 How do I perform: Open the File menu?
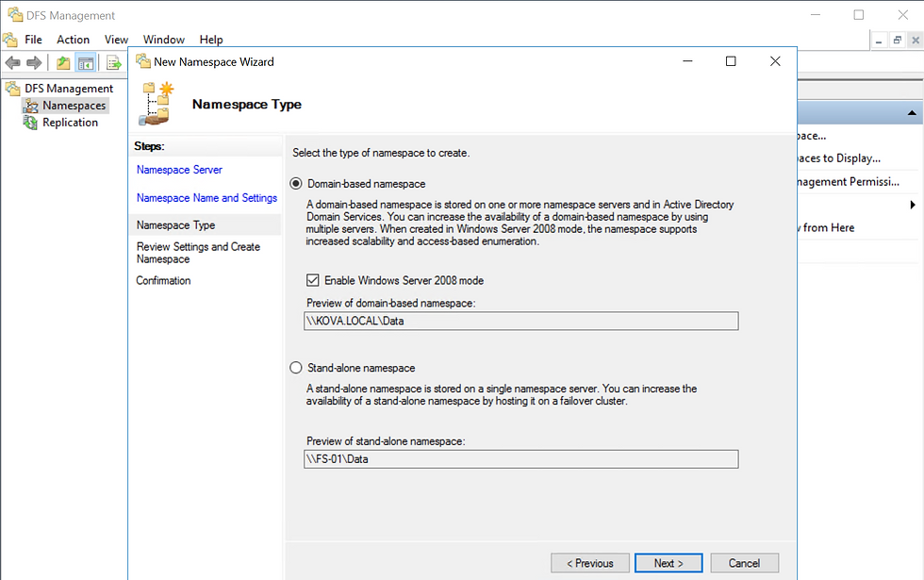[33, 40]
